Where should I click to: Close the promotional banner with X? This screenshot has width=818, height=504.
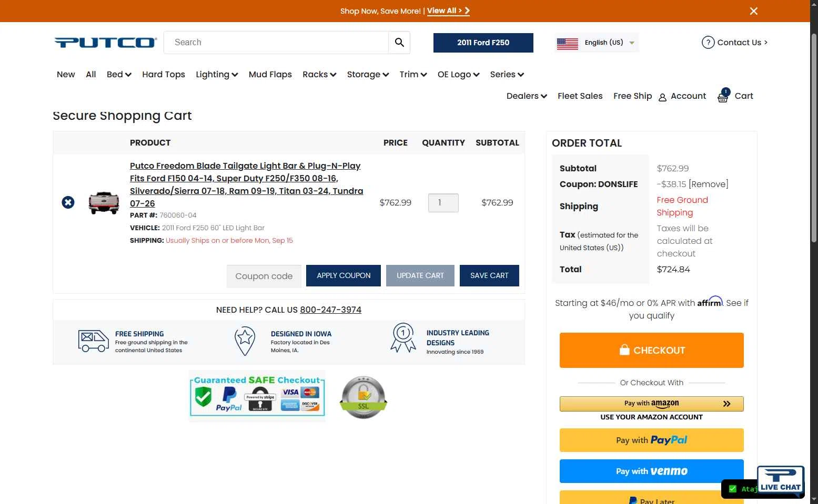pyautogui.click(x=753, y=11)
